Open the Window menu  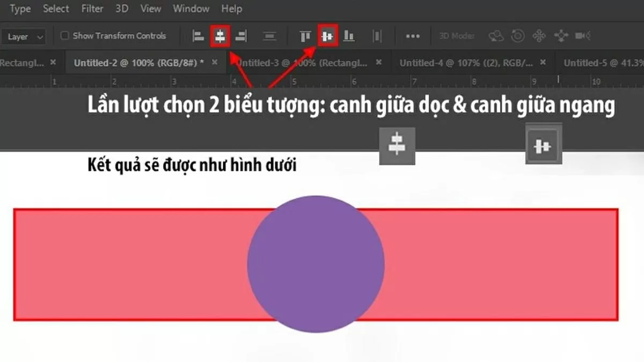point(191,9)
